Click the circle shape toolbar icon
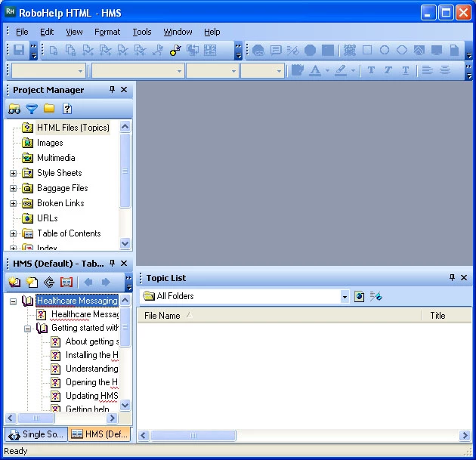 click(385, 50)
